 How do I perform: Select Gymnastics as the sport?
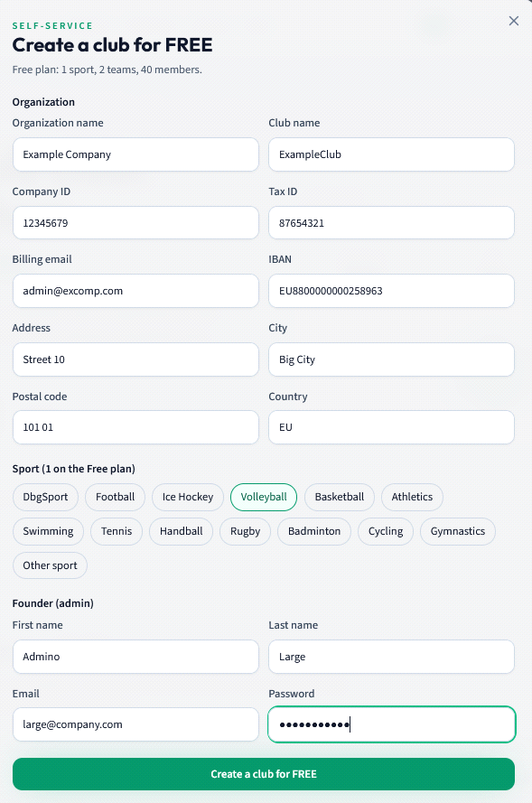(x=458, y=532)
